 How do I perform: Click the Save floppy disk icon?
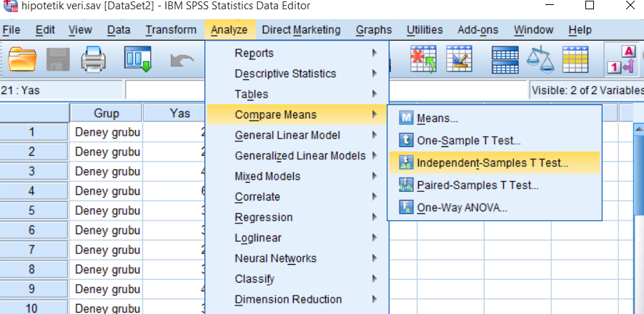[58, 59]
